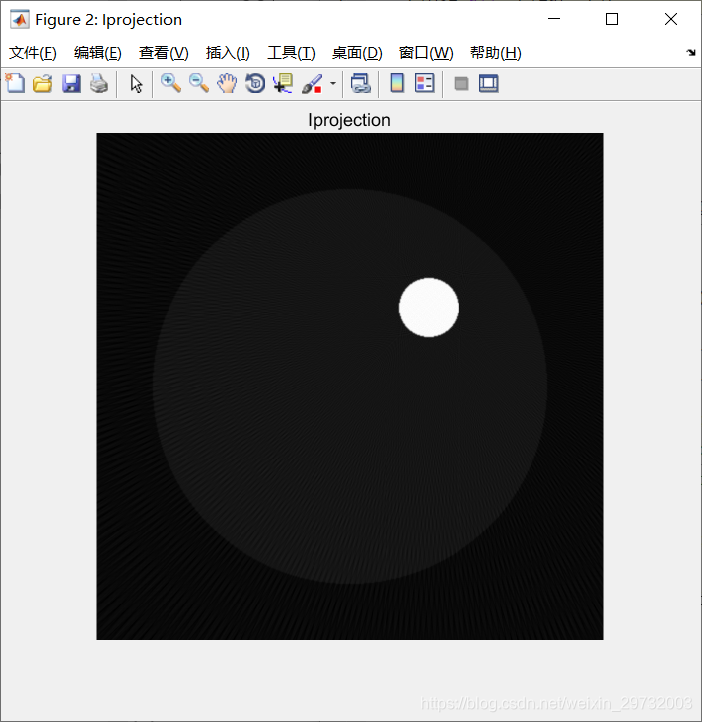Open the 查看(V) menu
The width and height of the screenshot is (702, 722).
164,53
